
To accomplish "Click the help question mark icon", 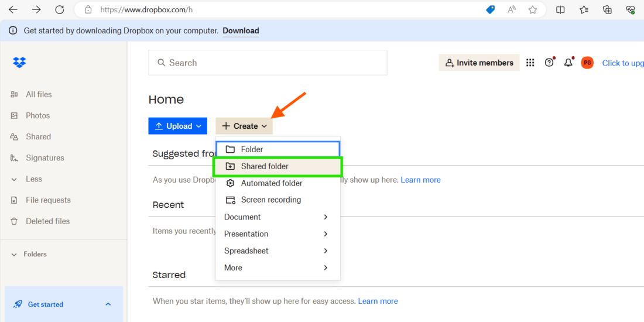I will [x=549, y=63].
